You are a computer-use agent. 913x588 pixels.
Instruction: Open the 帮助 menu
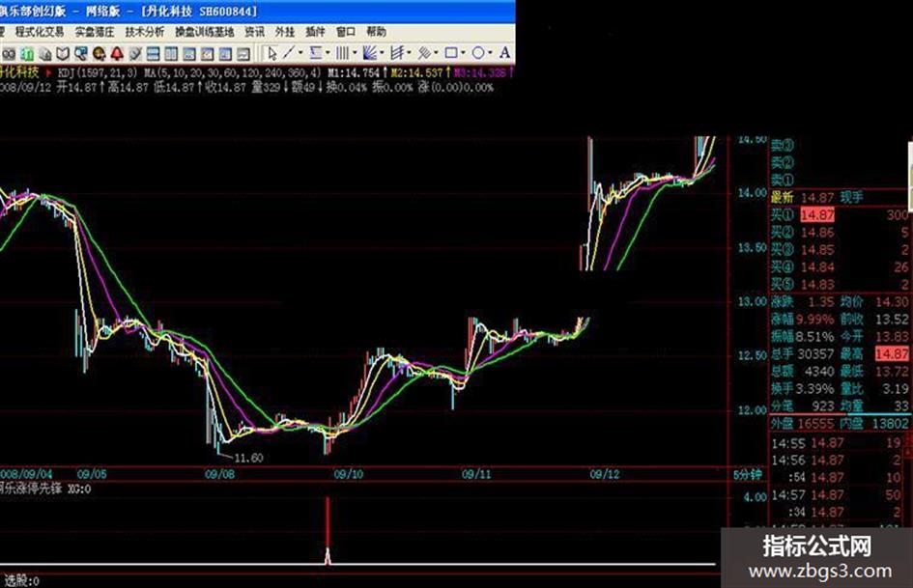[376, 32]
